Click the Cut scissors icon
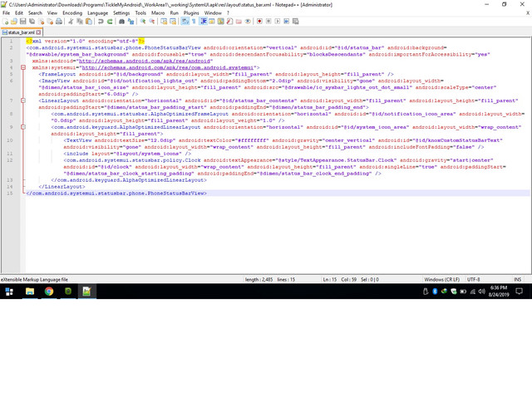This screenshot has width=532, height=402. coord(71,22)
